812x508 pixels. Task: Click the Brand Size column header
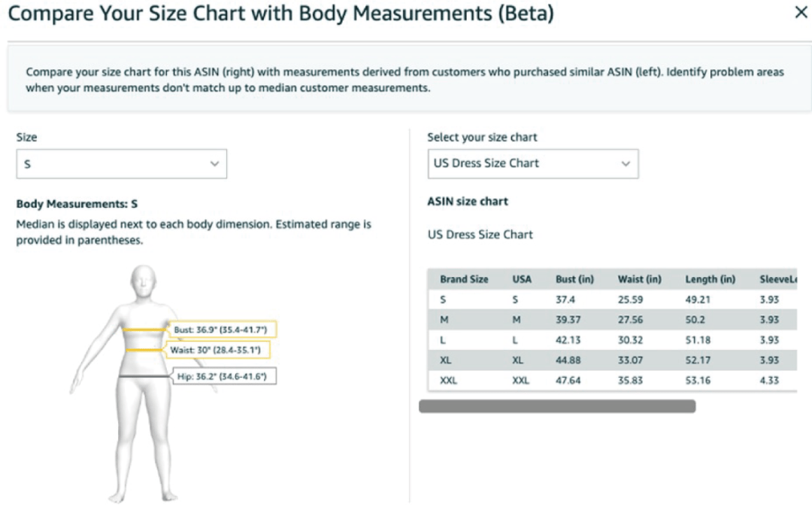(464, 279)
